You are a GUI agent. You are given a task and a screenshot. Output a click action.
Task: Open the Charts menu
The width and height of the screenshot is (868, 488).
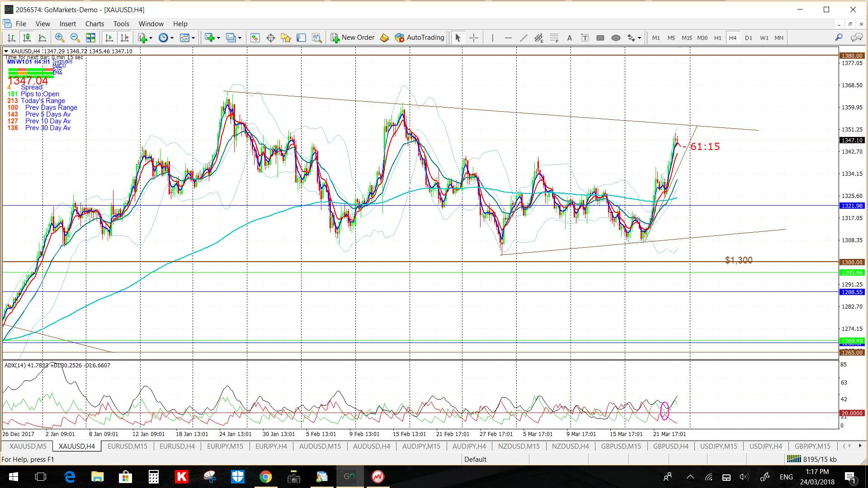pyautogui.click(x=94, y=24)
